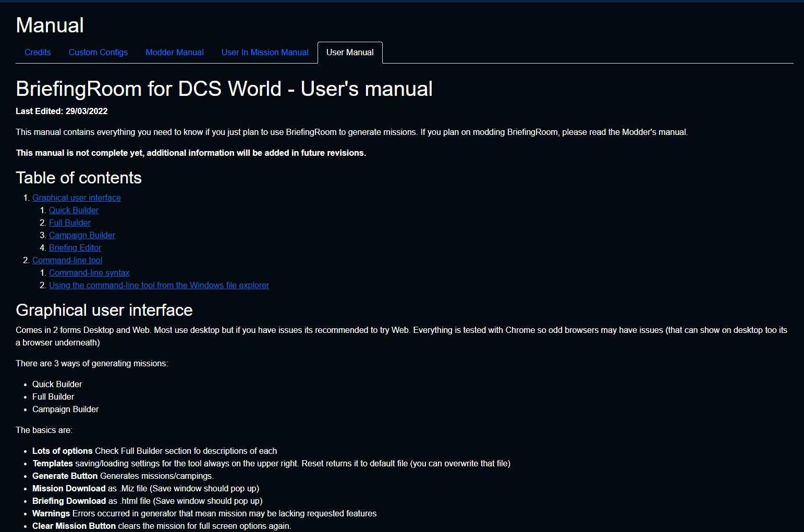
Task: Follow the Command-line syntax link
Action: pyautogui.click(x=89, y=273)
